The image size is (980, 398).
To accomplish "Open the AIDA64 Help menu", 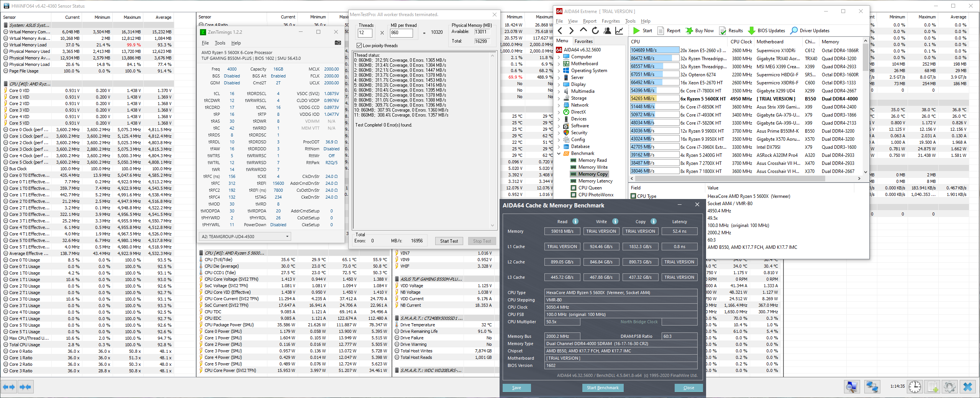I will 646,21.
